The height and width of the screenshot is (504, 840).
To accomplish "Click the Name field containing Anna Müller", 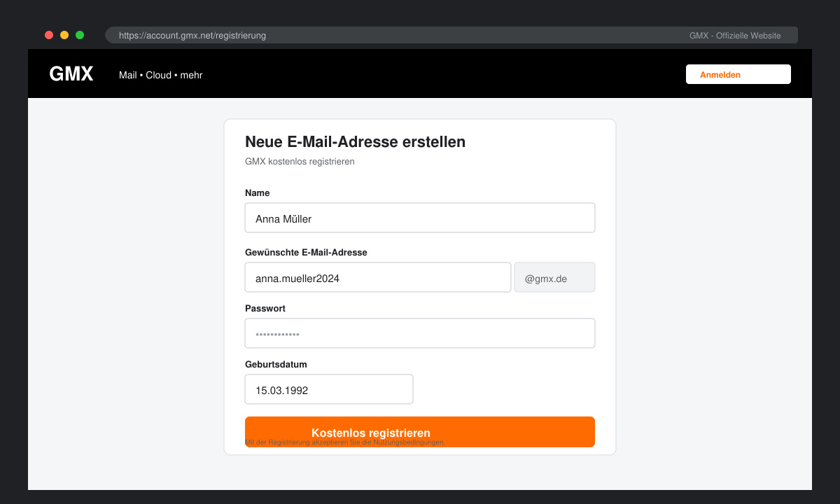I will (x=420, y=218).
